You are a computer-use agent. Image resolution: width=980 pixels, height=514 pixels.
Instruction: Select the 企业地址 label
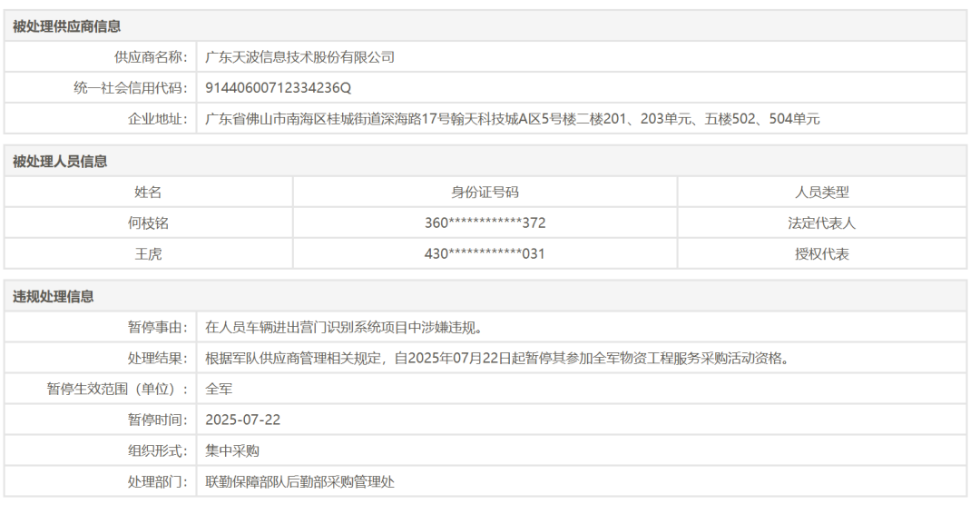coord(158,119)
